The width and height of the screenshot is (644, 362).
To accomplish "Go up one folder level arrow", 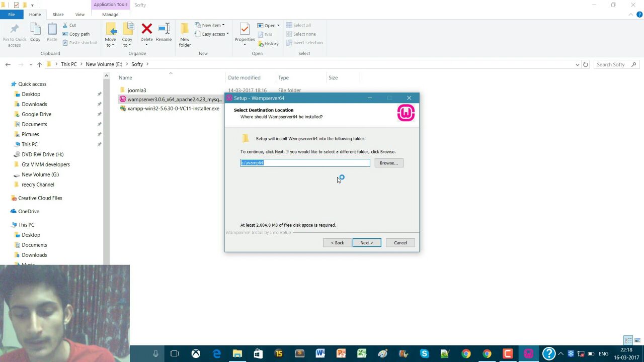I will (40, 64).
